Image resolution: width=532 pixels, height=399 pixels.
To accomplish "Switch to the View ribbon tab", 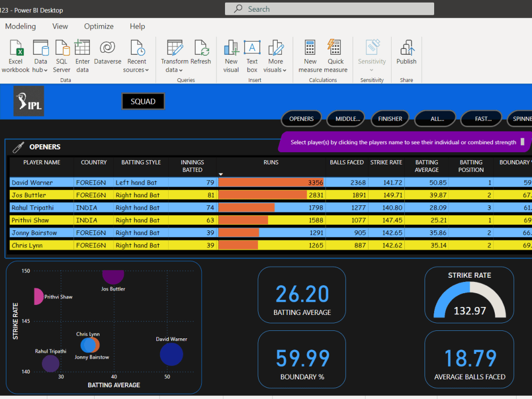I will click(60, 26).
